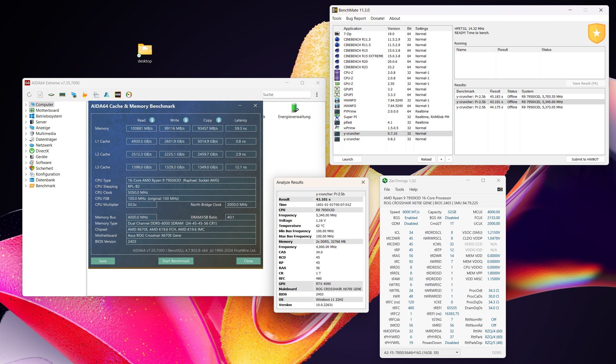The width and height of the screenshot is (616, 364).
Task: Open the flame stability test icon
Action: pyautogui.click(x=85, y=95)
